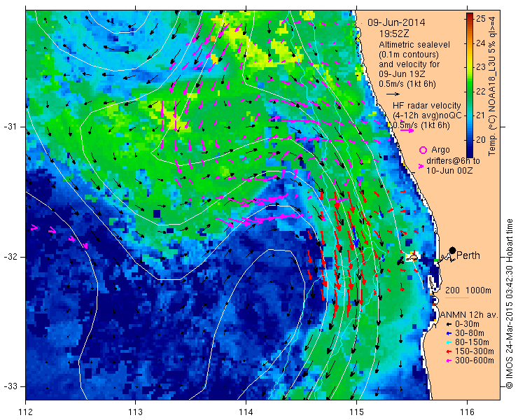The image size is (518, 420).
Task: Click the -33 latitude axis label
Action: click(x=10, y=386)
